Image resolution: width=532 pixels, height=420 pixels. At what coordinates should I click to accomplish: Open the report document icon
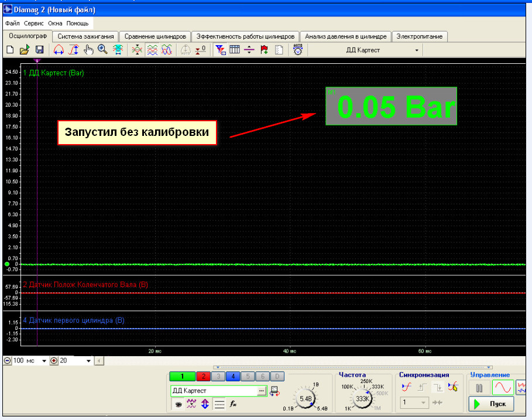point(279,50)
